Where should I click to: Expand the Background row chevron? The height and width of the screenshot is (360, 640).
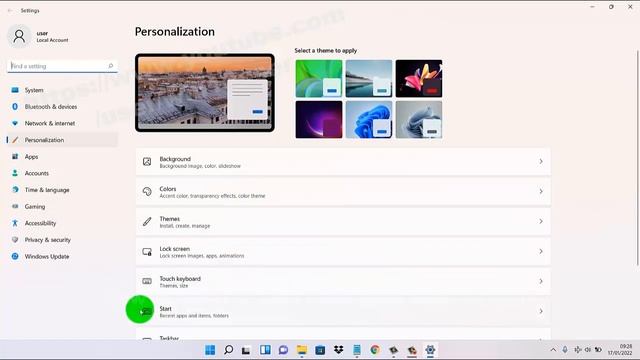(x=541, y=162)
